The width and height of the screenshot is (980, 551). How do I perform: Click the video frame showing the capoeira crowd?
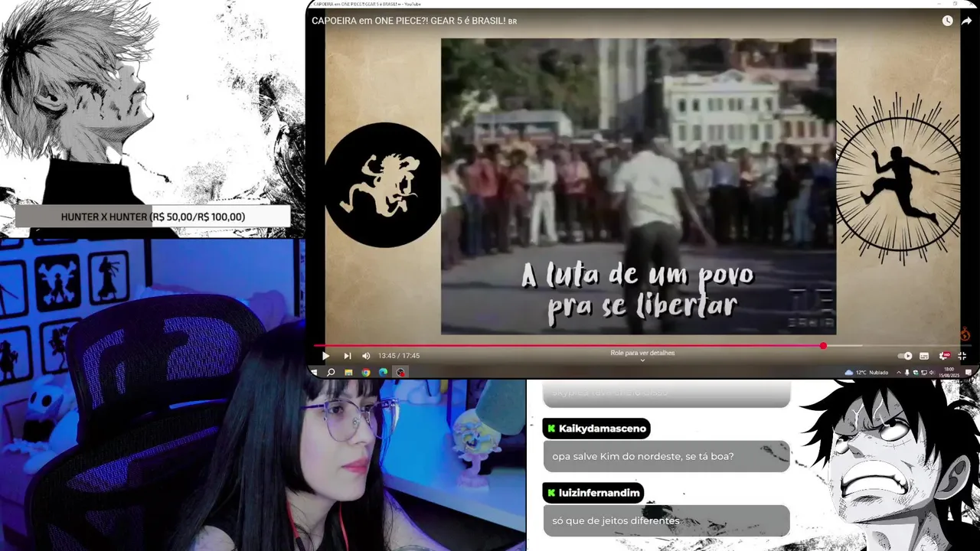point(639,186)
